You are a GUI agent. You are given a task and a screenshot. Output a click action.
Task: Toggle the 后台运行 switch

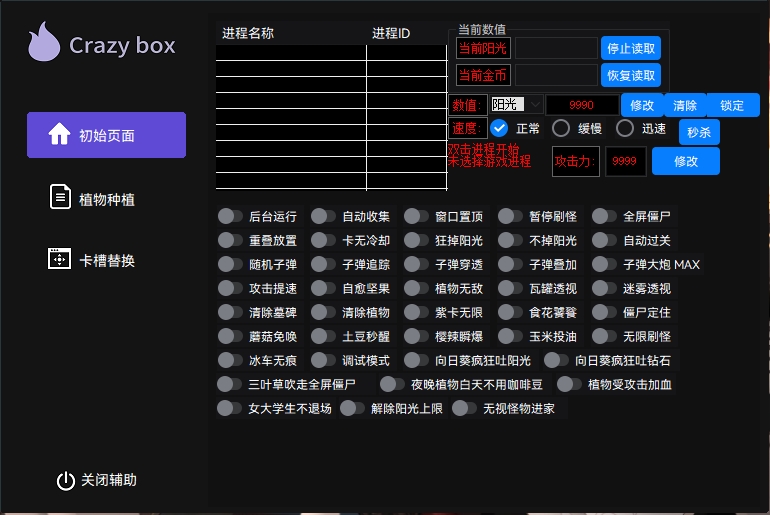coord(230,216)
